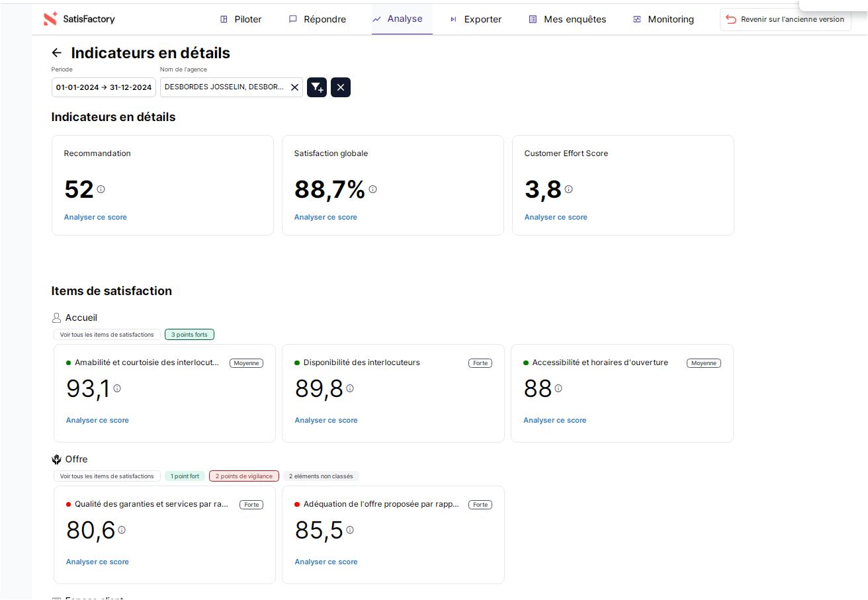Click info icon beside the 93,1 score
Viewport: 868px width, 600px height.
[x=117, y=389]
